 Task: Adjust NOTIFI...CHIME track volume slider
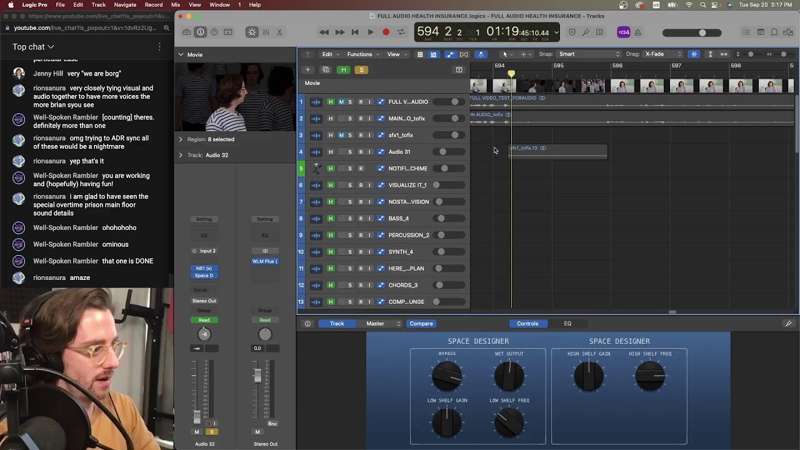[x=448, y=168]
